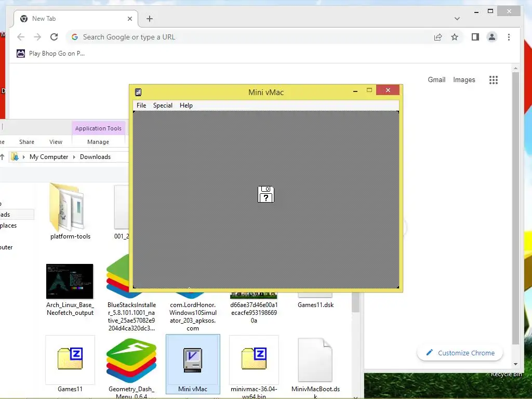This screenshot has width=532, height=399.
Task: Open the Manage tab in File Explorer
Action: click(98, 142)
